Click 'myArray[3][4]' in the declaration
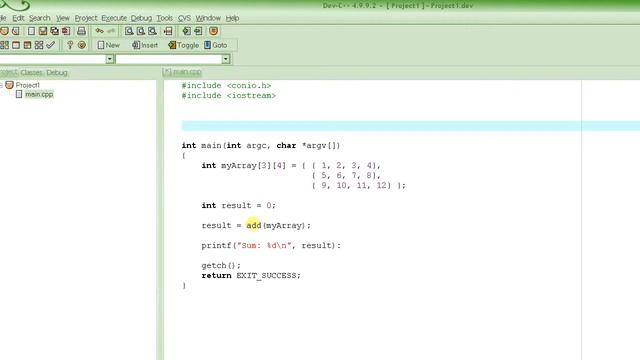Screen dimensions: 640x360 pos(253,165)
